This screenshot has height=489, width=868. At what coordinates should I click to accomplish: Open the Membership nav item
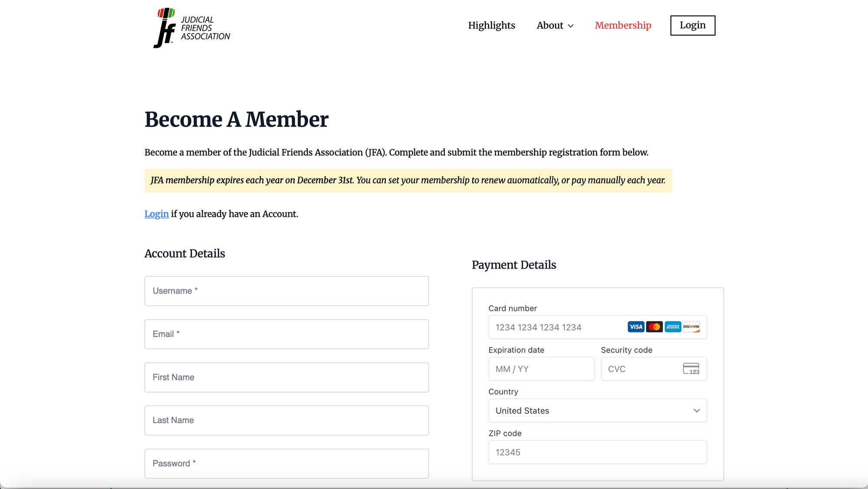[x=623, y=25]
